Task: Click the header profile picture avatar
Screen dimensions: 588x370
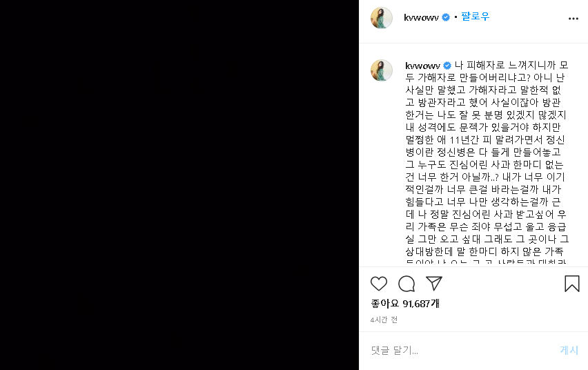Action: [x=382, y=18]
